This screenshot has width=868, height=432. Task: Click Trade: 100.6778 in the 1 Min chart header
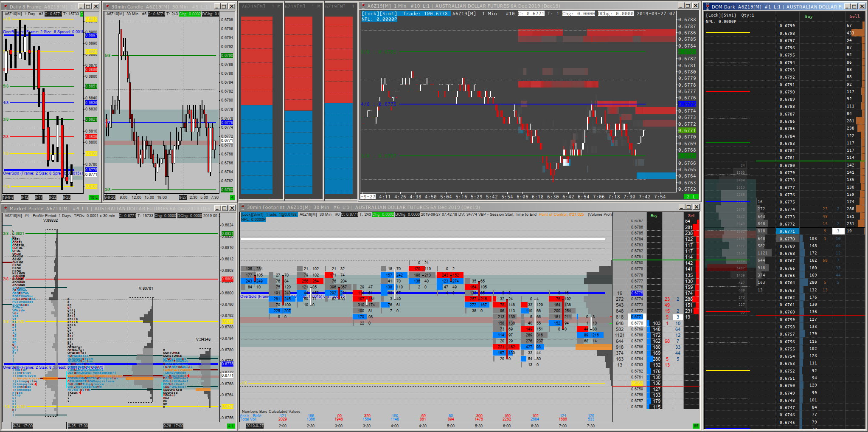click(425, 14)
